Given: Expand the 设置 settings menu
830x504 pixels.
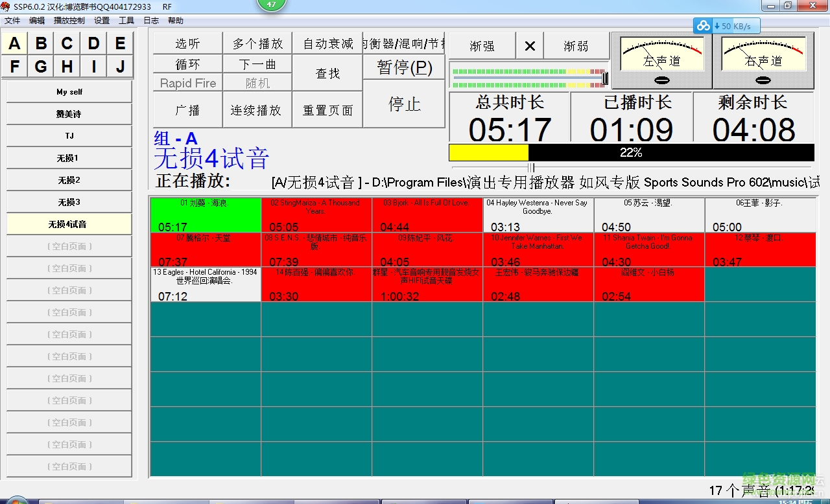Looking at the screenshot, I should tap(102, 20).
